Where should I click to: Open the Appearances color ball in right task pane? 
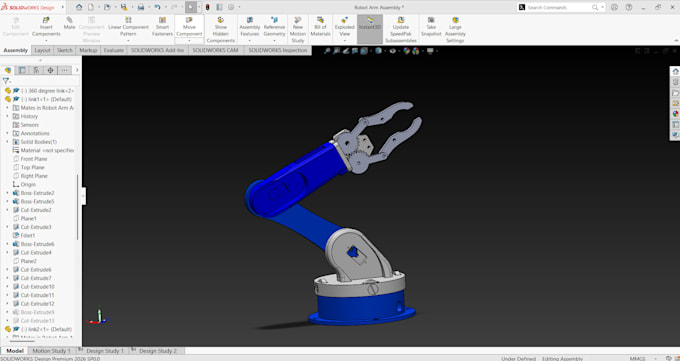tap(675, 114)
